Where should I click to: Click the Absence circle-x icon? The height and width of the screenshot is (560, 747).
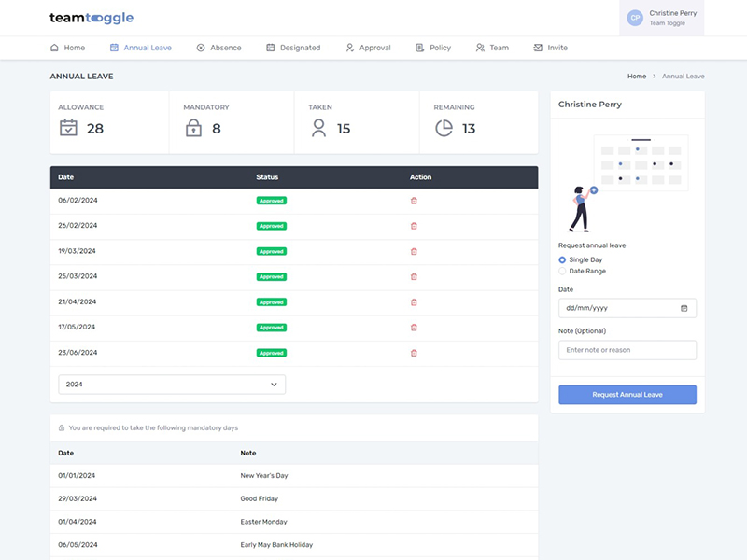(x=201, y=48)
